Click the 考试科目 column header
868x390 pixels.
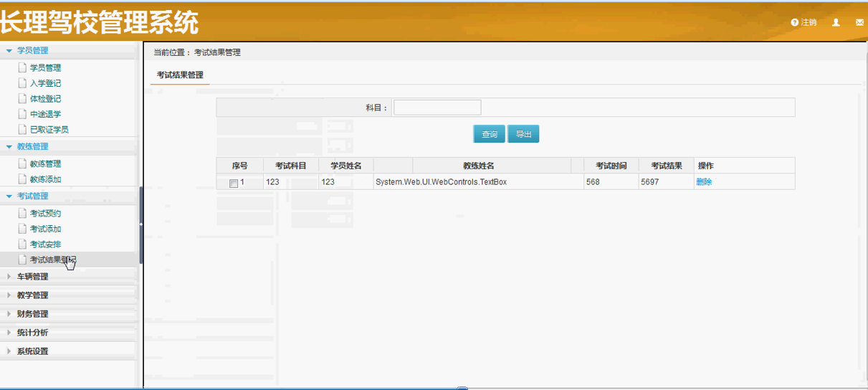[x=291, y=166]
